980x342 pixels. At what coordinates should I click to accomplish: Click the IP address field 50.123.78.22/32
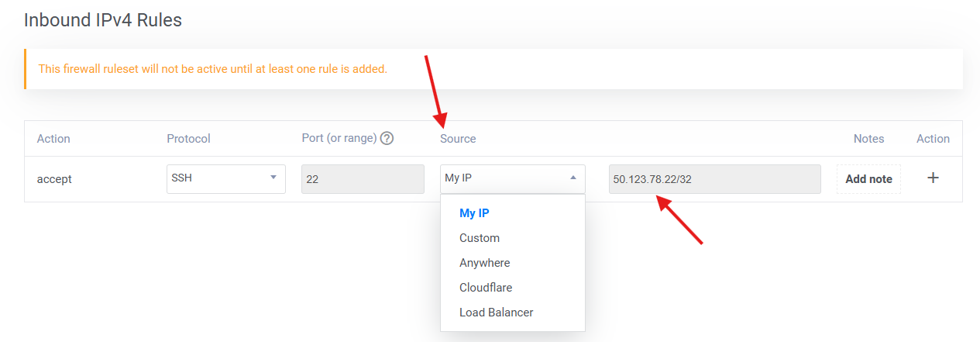(714, 179)
